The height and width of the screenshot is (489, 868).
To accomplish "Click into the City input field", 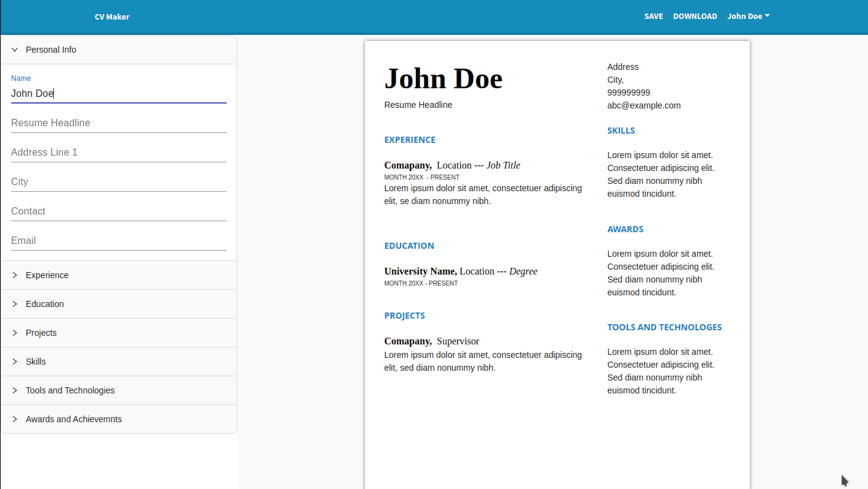I will 118,182.
